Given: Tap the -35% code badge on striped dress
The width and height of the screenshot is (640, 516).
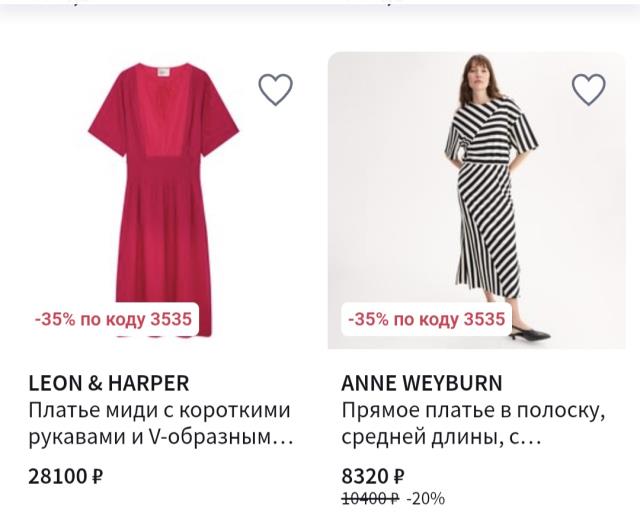Looking at the screenshot, I should click(x=426, y=320).
